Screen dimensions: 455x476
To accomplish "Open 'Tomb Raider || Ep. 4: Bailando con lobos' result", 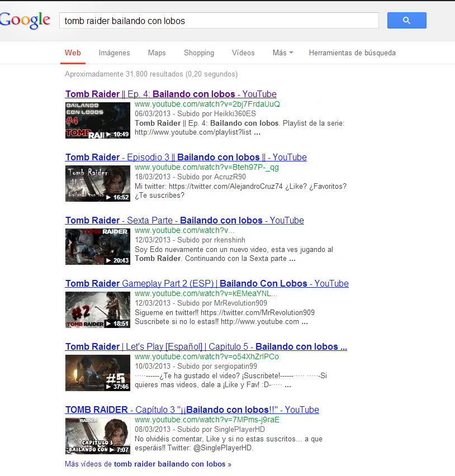I will tap(170, 94).
